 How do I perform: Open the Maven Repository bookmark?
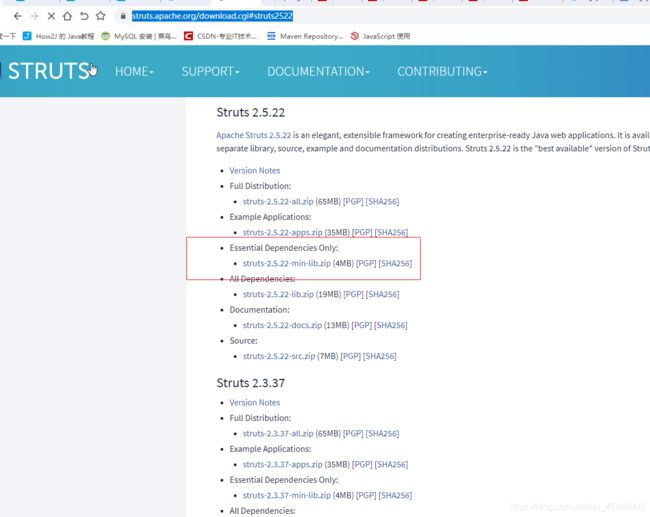[x=305, y=36]
